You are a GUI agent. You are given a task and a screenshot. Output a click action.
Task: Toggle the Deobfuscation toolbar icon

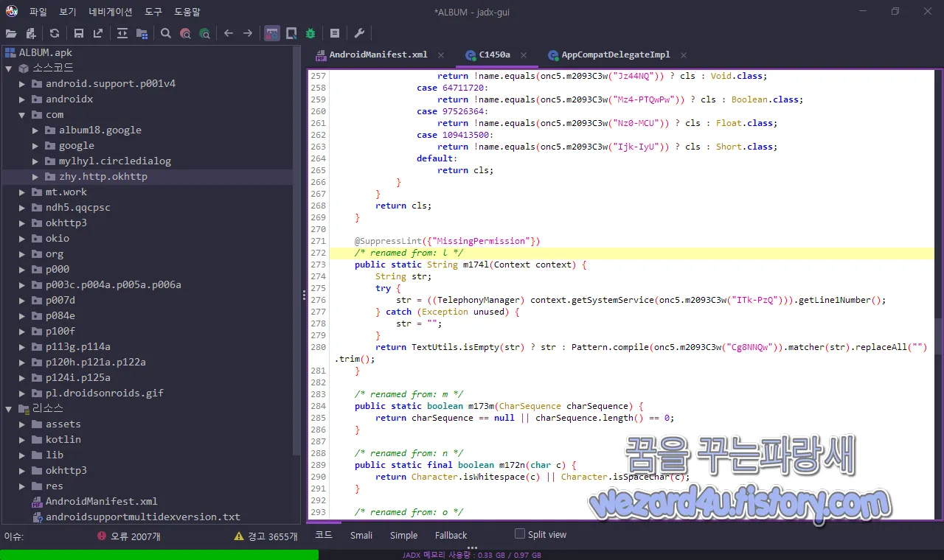[272, 33]
